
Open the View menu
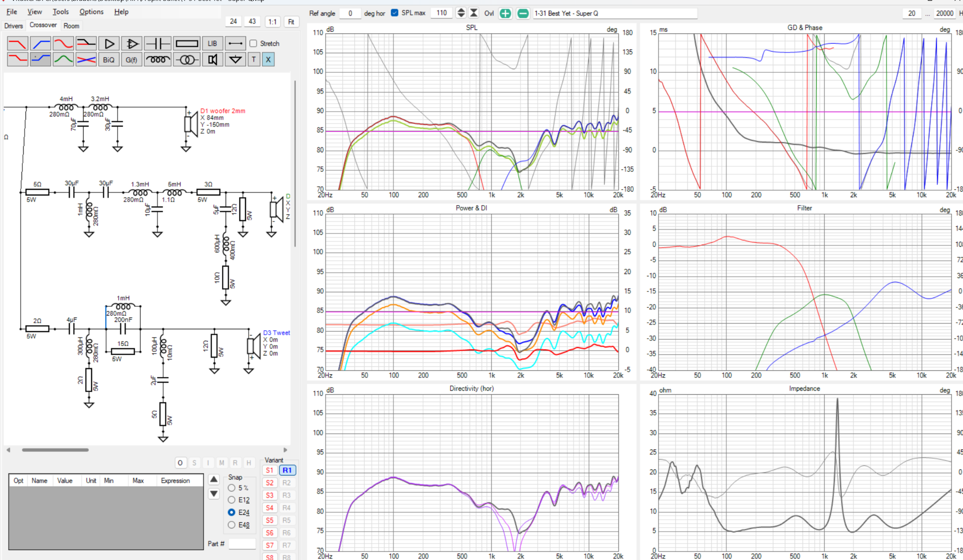coord(34,12)
